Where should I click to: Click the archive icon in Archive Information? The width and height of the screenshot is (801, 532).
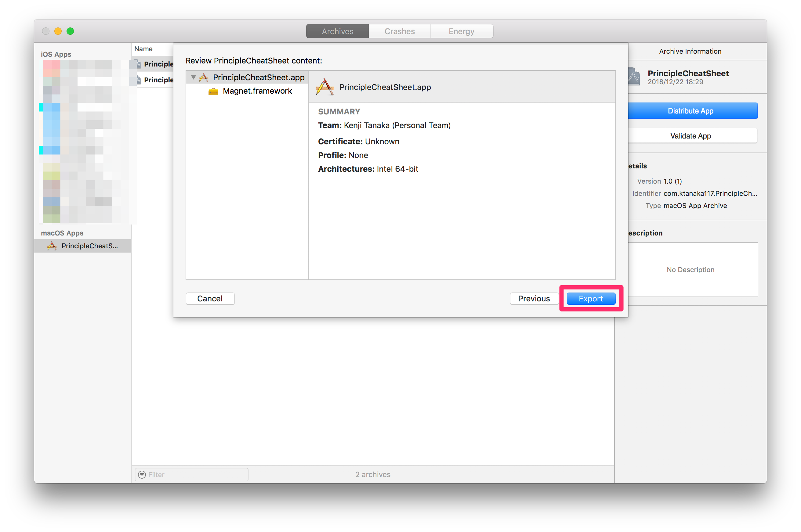click(x=634, y=77)
